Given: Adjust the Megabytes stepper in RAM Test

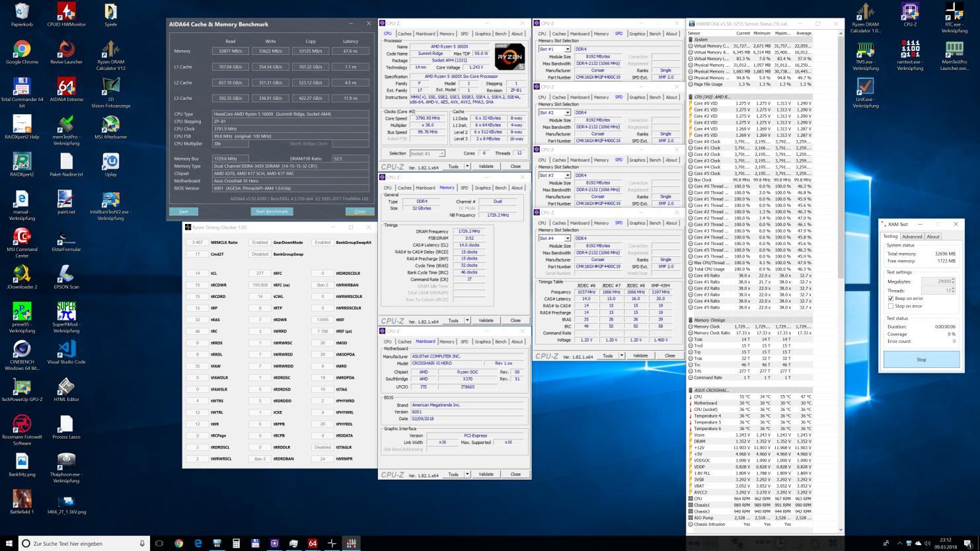Looking at the screenshot, I should coord(952,281).
